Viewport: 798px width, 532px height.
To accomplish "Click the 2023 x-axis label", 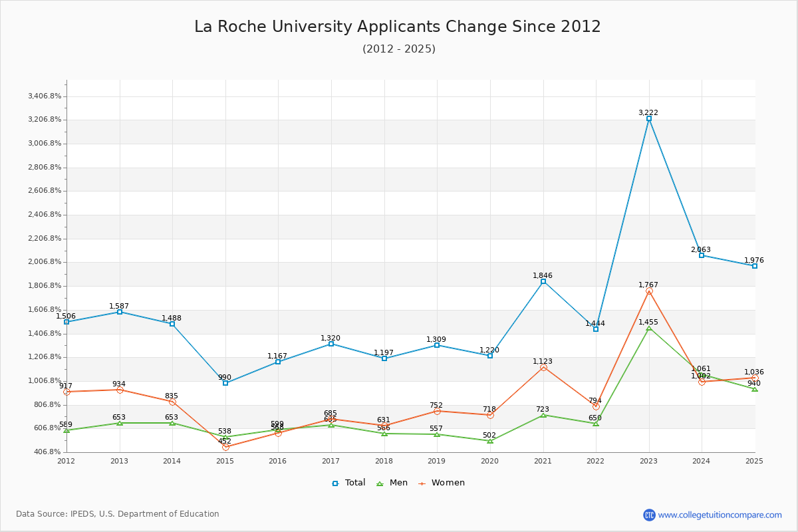I will point(649,461).
